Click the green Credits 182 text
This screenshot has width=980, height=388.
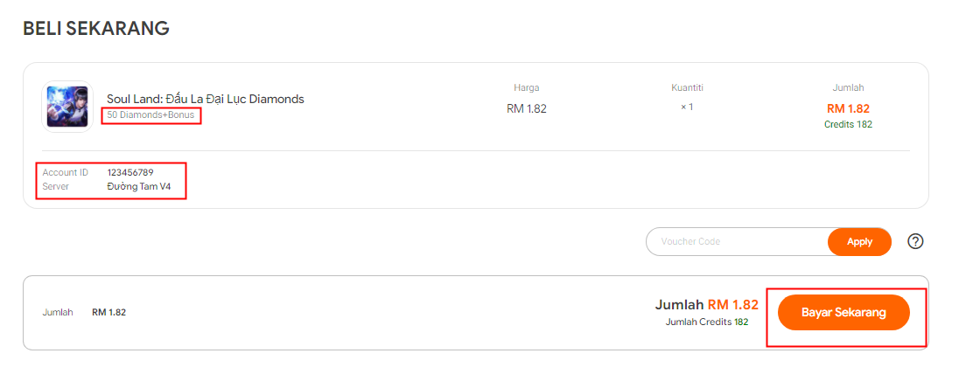pos(848,124)
